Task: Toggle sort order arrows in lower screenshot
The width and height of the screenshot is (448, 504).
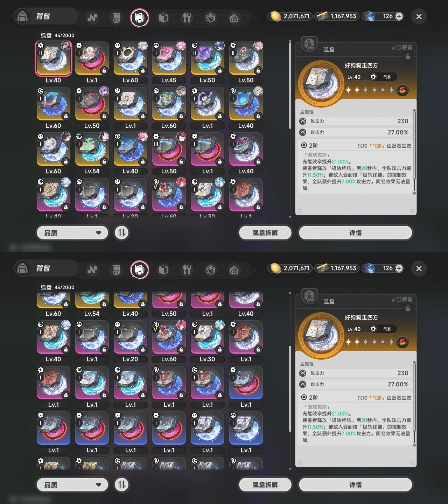Action: coord(122,485)
